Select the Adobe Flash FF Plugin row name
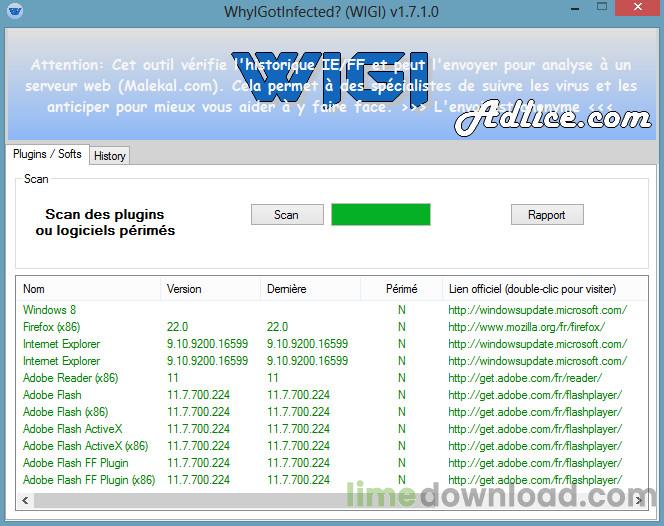The height and width of the screenshot is (526, 664). pyautogui.click(x=76, y=463)
